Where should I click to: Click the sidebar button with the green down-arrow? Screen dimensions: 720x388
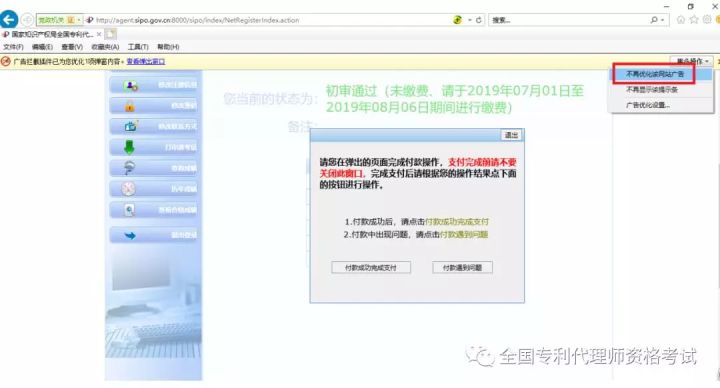(154, 147)
